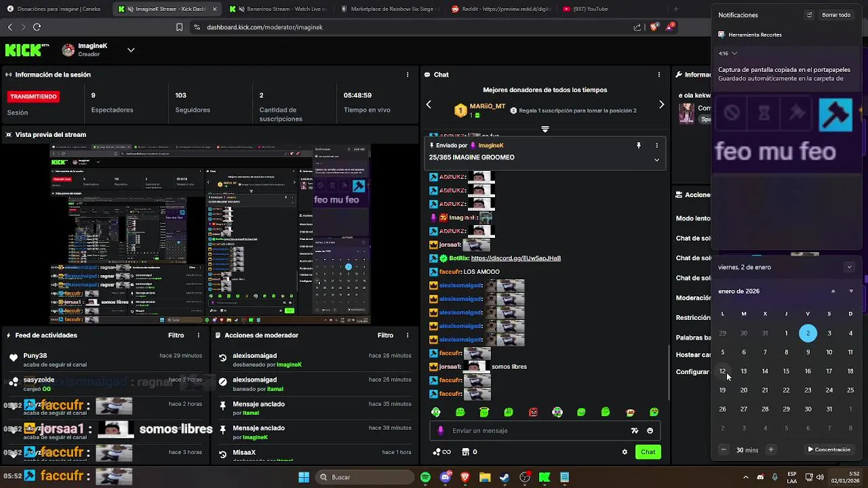Reload the page with the refresh icon
This screenshot has height=488, width=868.
point(37,27)
